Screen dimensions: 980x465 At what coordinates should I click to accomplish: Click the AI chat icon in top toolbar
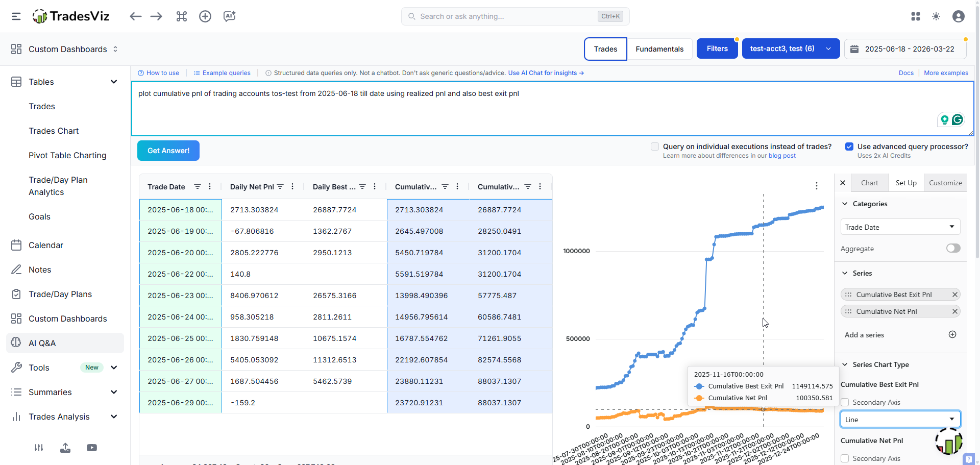[x=229, y=16]
